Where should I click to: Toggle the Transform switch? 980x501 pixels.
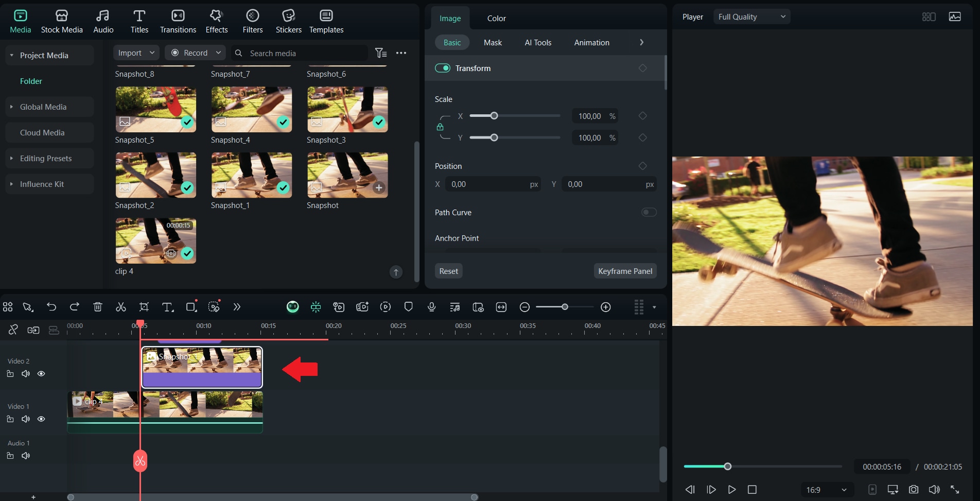click(443, 68)
